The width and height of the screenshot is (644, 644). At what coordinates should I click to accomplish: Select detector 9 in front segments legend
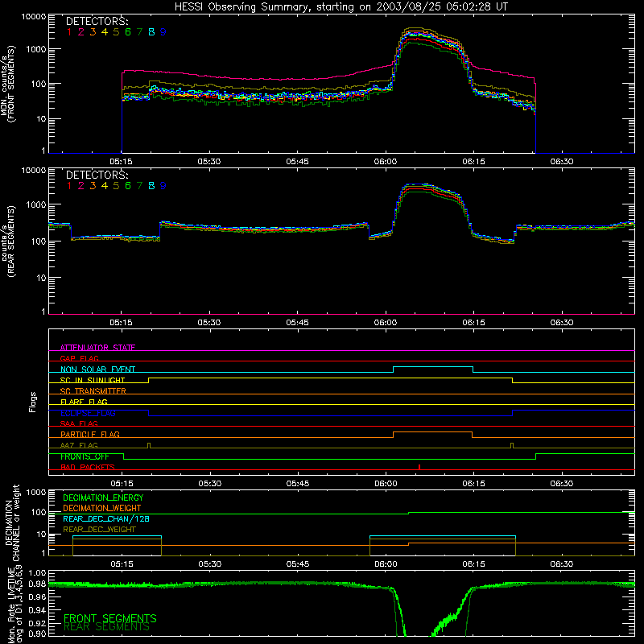(x=163, y=32)
